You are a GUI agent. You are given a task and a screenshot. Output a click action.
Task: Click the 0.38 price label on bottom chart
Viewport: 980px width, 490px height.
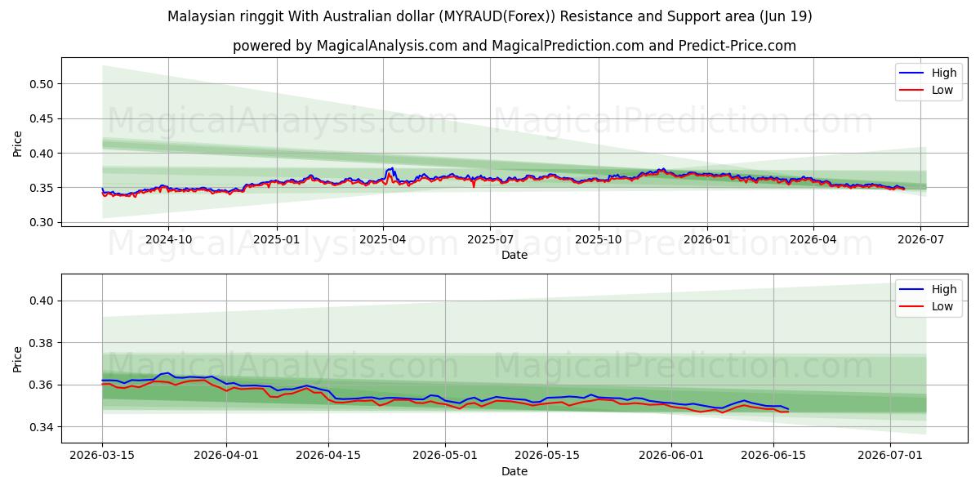click(43, 343)
